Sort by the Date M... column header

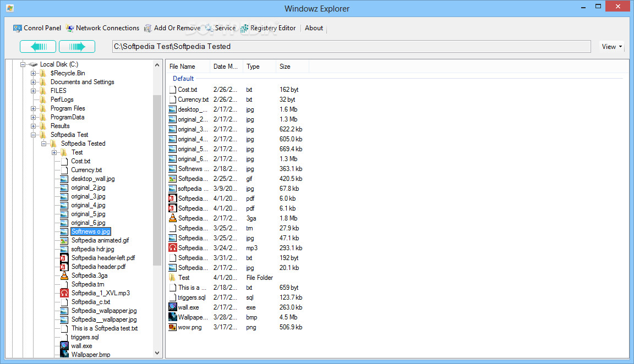point(226,67)
